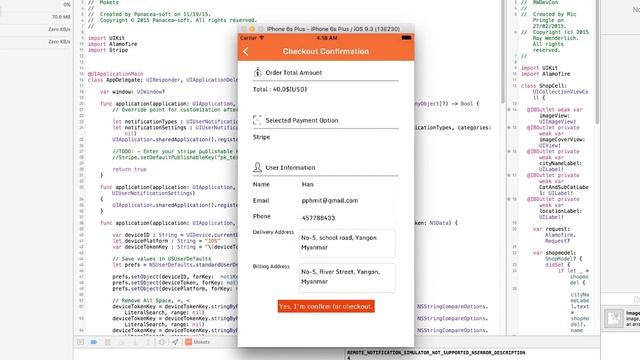Click the 'import UIKit' line in main editor
This screenshot has height=360, width=640.
[x=106, y=38]
